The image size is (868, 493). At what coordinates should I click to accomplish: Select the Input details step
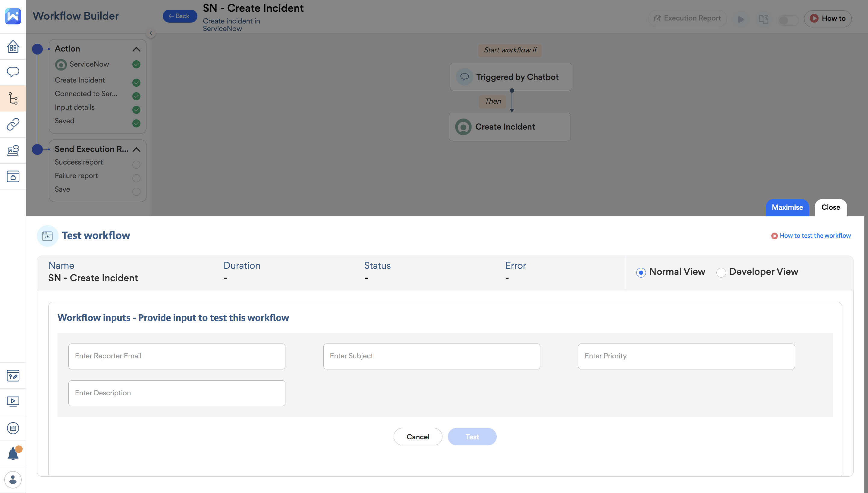point(75,107)
